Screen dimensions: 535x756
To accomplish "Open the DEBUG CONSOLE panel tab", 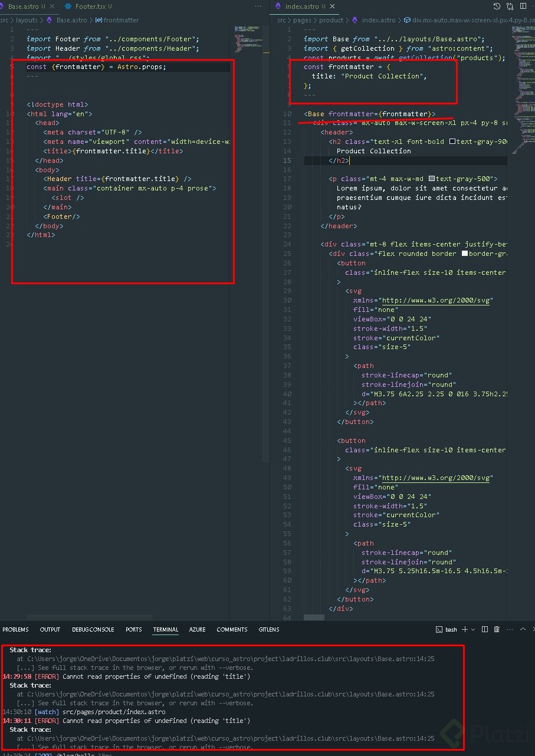I will tap(93, 630).
